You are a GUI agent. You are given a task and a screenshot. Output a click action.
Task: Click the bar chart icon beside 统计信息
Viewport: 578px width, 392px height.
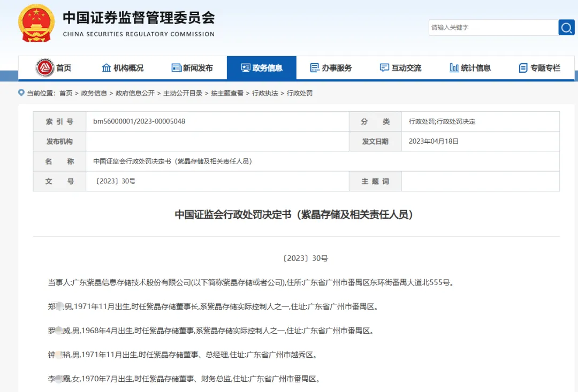454,68
